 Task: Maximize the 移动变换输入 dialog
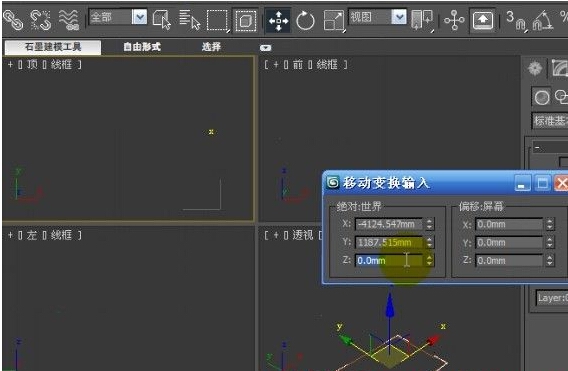tap(542, 183)
